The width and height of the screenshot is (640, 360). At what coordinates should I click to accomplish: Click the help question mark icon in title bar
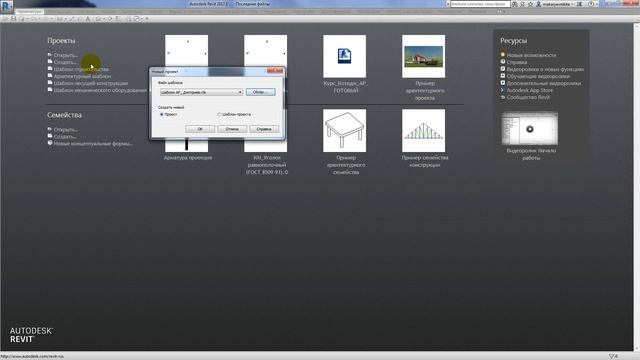pyautogui.click(x=591, y=4)
